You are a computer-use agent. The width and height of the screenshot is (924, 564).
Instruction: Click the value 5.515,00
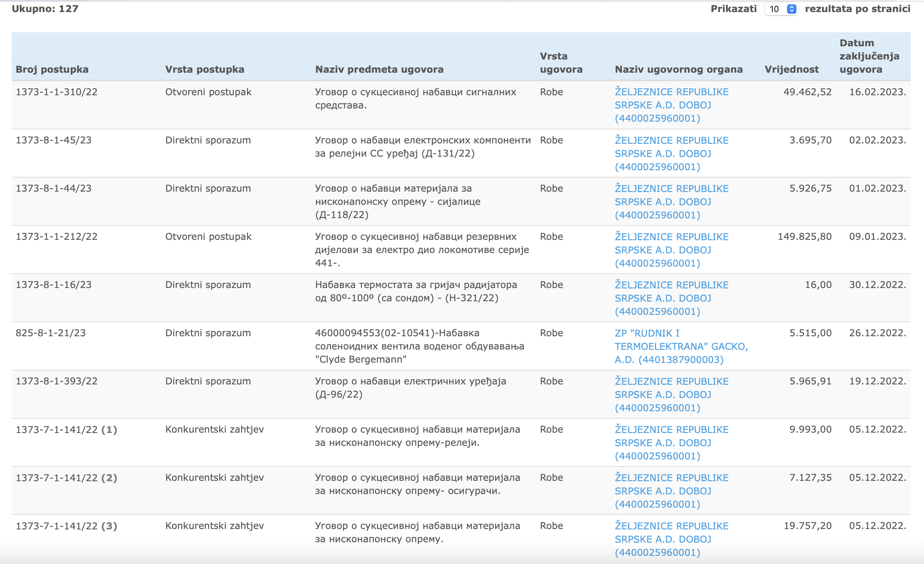[x=810, y=333]
